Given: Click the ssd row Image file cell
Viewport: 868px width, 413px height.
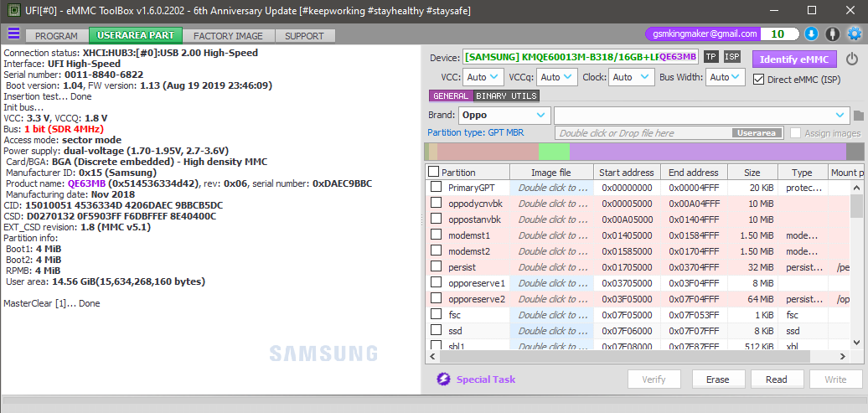Looking at the screenshot, I should (x=551, y=331).
